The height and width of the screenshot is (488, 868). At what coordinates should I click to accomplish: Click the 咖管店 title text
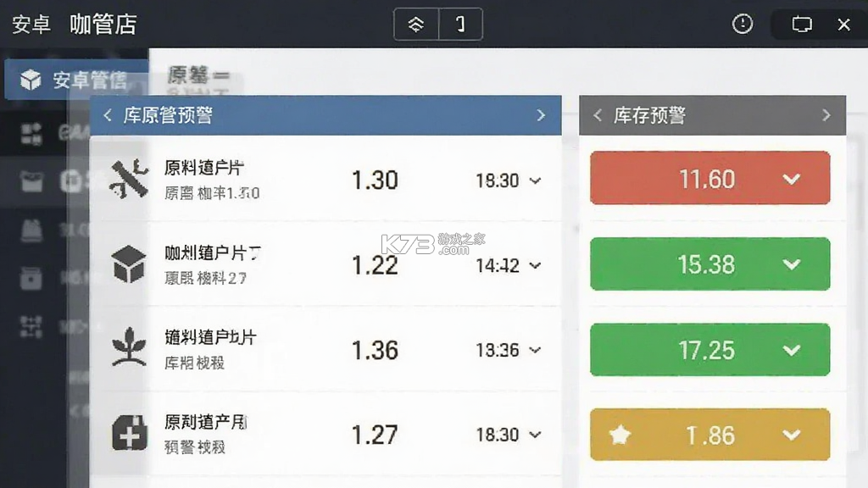tap(103, 25)
